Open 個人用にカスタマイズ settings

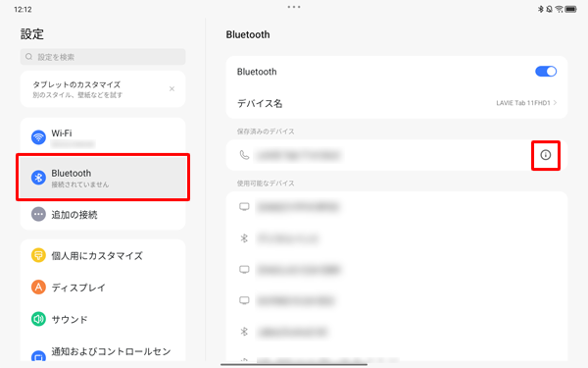pyautogui.click(x=103, y=256)
